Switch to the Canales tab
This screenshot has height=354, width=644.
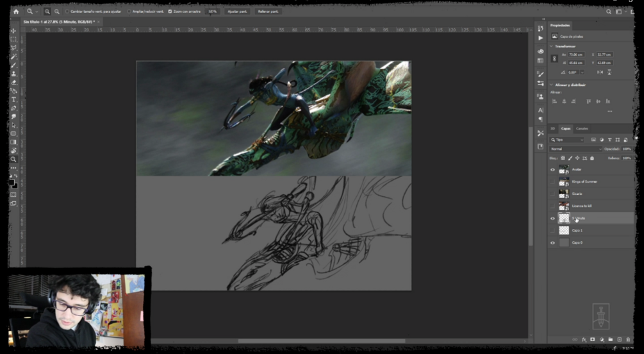point(582,129)
